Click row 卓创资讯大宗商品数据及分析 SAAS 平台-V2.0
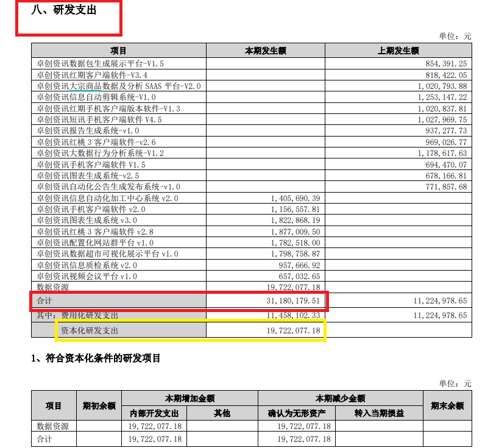The height and width of the screenshot is (448, 485). tap(252, 86)
